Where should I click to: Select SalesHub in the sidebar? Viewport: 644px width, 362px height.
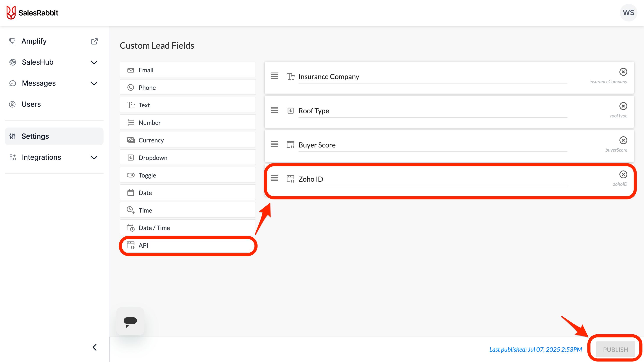[38, 62]
